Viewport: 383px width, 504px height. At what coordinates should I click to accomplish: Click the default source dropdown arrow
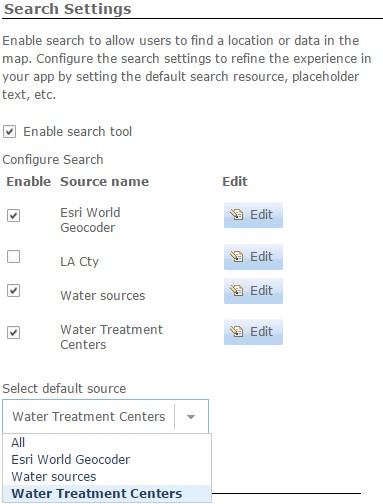(x=191, y=417)
